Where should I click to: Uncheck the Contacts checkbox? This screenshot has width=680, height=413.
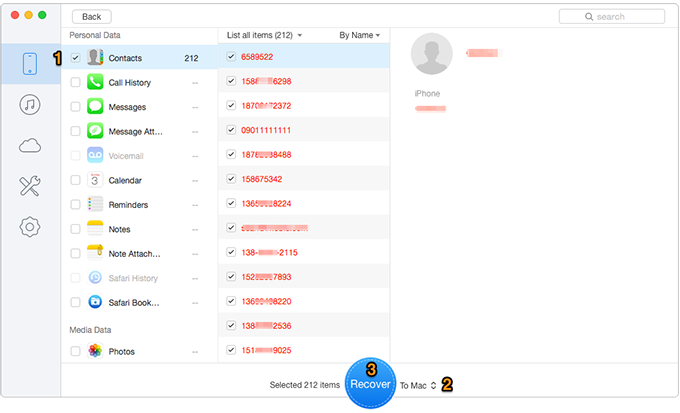tap(75, 58)
